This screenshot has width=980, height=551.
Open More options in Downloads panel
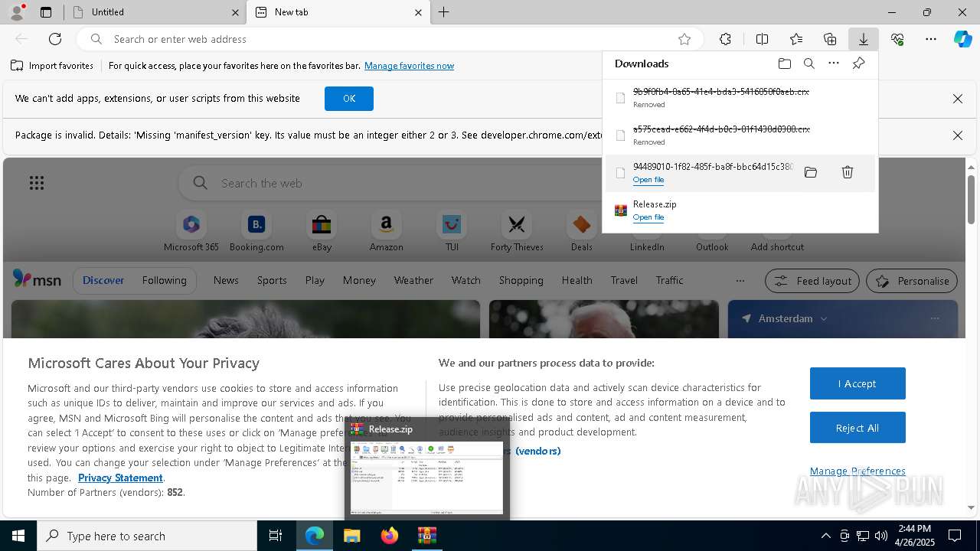pos(834,64)
